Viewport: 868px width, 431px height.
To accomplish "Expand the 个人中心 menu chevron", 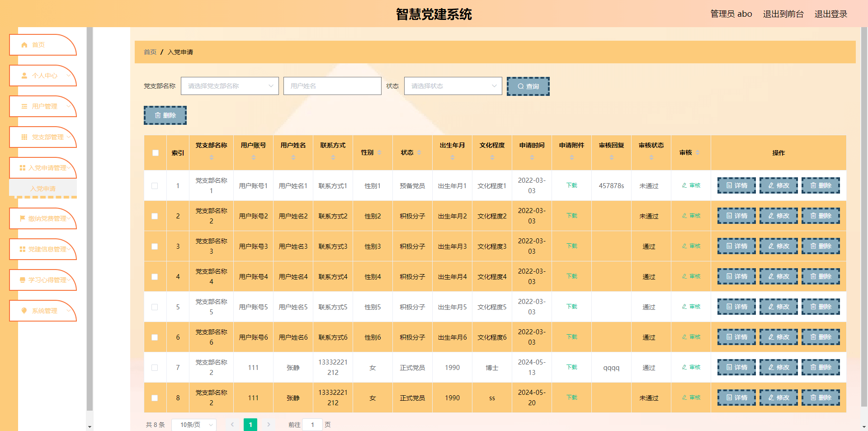I will pos(69,76).
